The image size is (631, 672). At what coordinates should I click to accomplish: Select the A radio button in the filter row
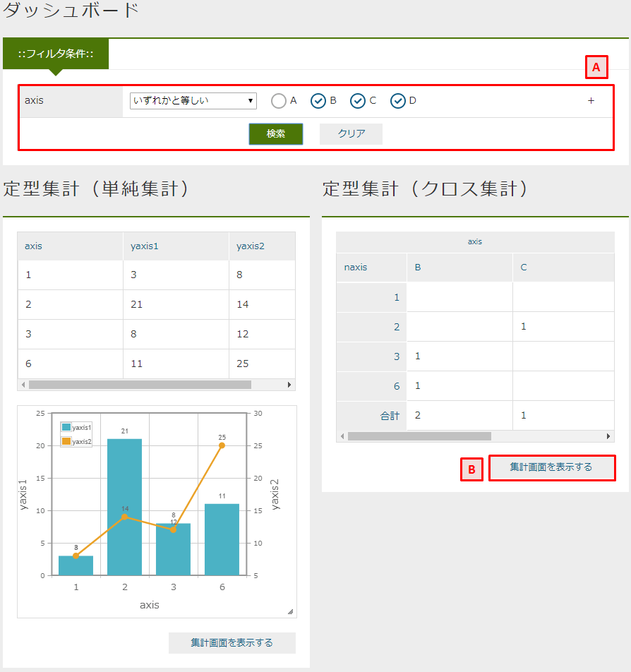click(x=279, y=100)
